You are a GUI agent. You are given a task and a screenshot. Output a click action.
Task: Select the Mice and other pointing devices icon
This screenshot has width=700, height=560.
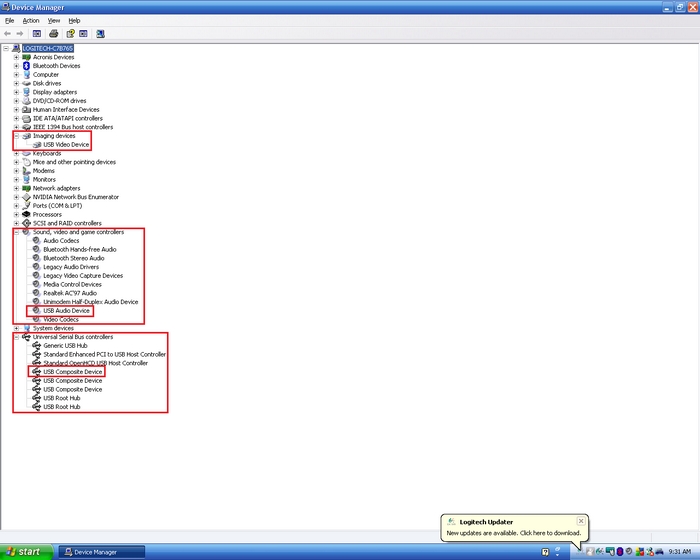[x=26, y=162]
